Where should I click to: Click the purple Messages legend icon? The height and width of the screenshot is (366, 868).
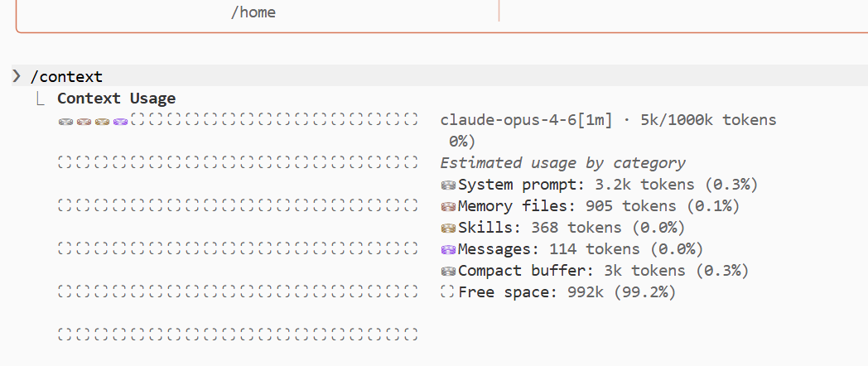[448, 250]
